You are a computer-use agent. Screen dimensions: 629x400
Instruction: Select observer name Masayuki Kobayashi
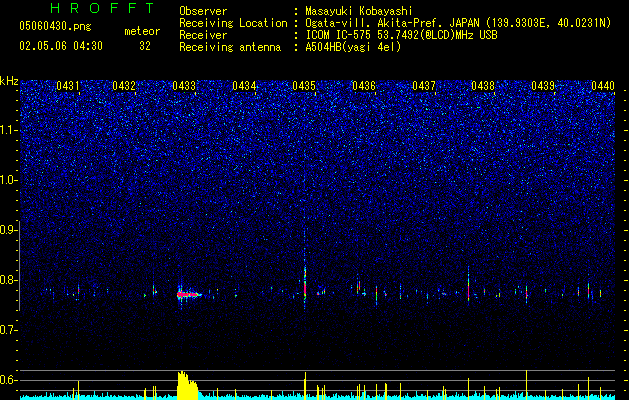(x=359, y=12)
